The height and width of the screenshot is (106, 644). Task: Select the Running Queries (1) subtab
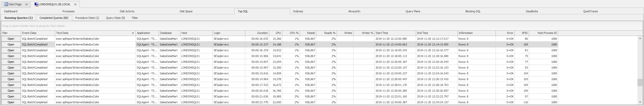point(19,18)
